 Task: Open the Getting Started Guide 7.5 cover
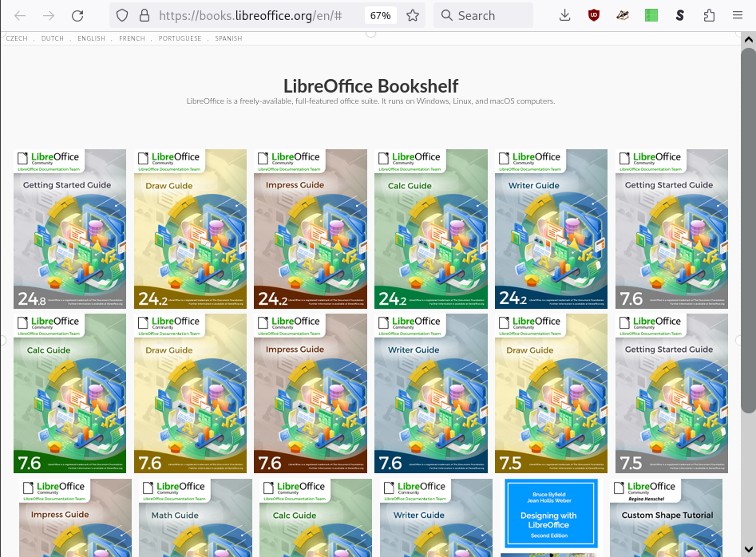pos(671,393)
